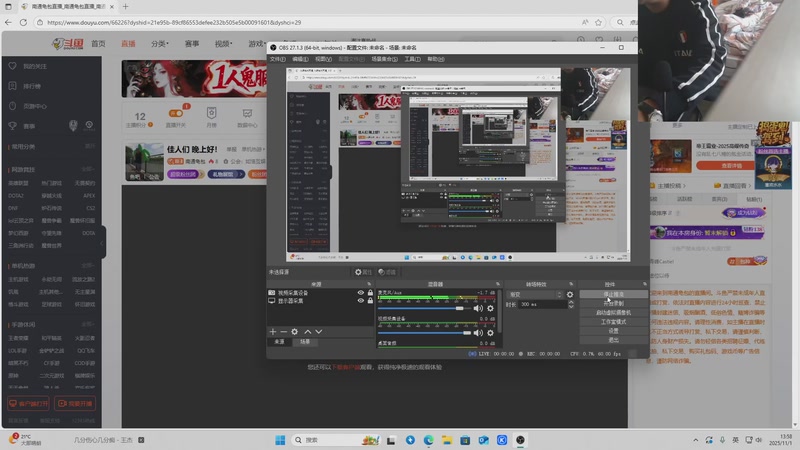Image resolution: width=800 pixels, height=450 pixels.
Task: Add a new source with the plus icon
Action: tap(272, 332)
